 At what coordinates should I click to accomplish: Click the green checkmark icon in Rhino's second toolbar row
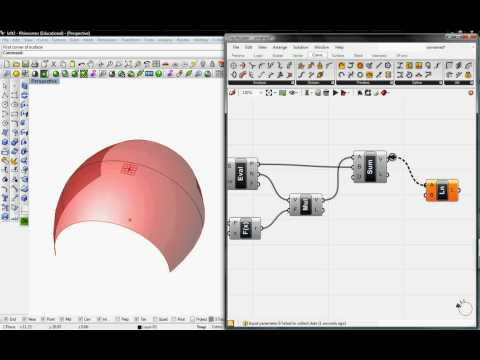point(158,74)
